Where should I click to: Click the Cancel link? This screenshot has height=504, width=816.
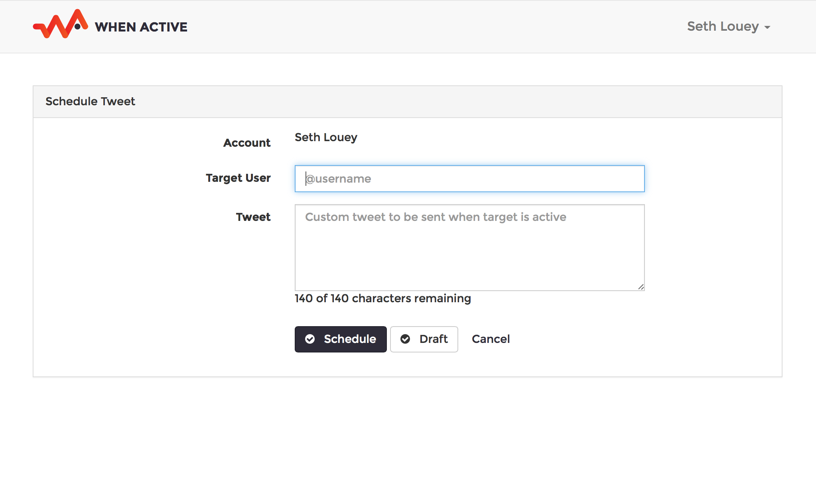[491, 339]
